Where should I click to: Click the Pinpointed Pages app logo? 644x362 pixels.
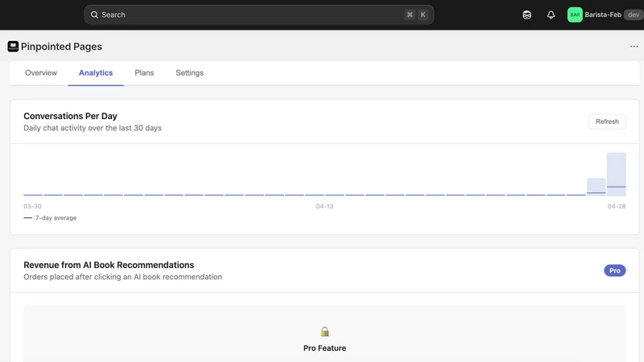(x=13, y=47)
